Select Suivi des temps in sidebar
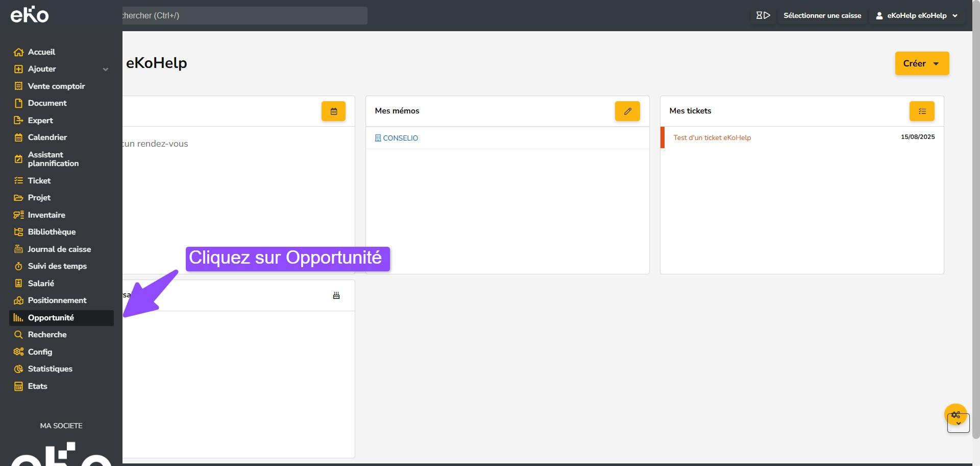This screenshot has width=980, height=466. 57,266
